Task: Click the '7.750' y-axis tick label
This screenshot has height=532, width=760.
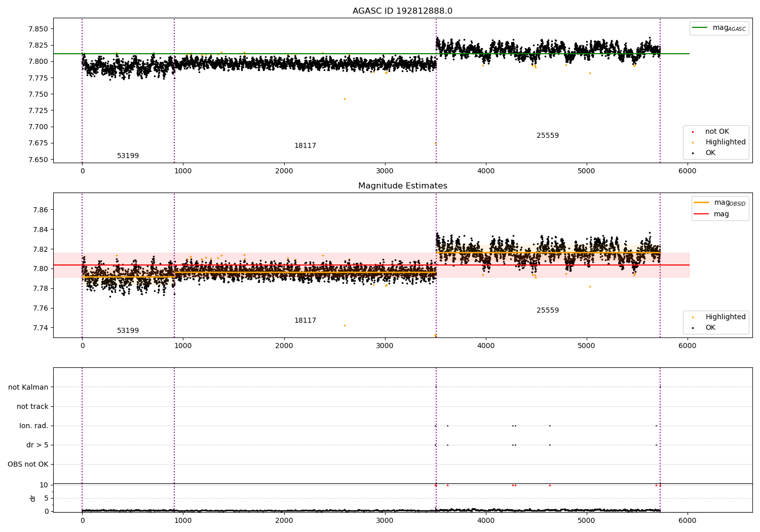Action: point(38,95)
